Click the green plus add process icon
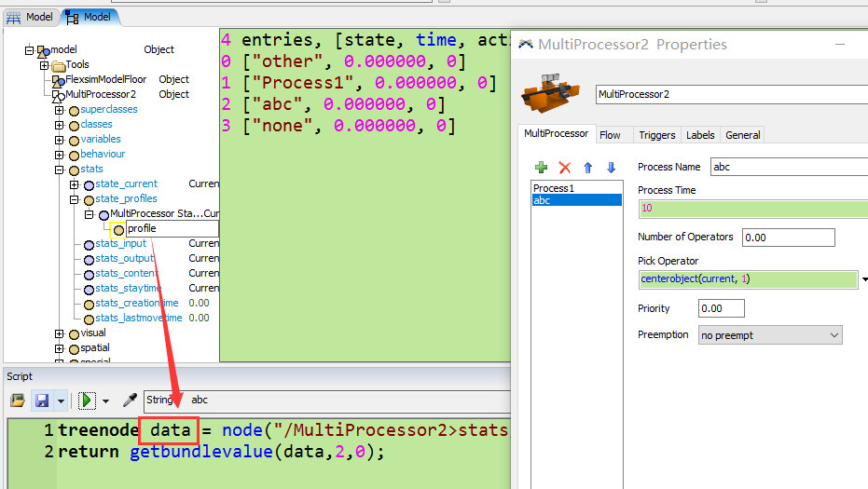The width and height of the screenshot is (868, 489). pyautogui.click(x=541, y=168)
